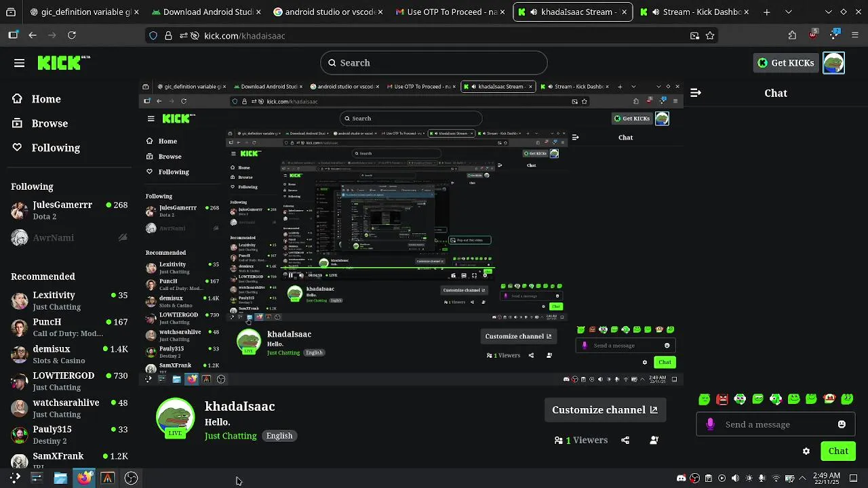The image size is (868, 488).
Task: Open file manager from the taskbar
Action: pos(60,478)
